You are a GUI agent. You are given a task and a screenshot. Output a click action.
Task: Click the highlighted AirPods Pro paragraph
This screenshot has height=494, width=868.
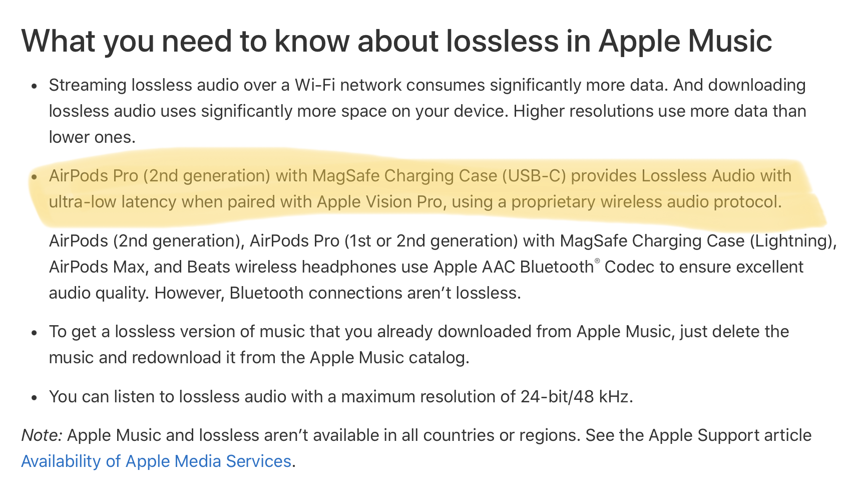[x=420, y=189]
